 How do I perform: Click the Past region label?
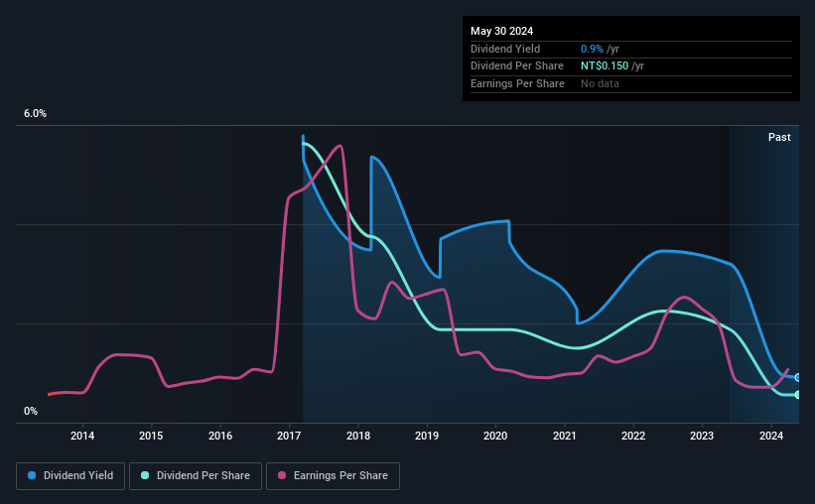coord(779,137)
